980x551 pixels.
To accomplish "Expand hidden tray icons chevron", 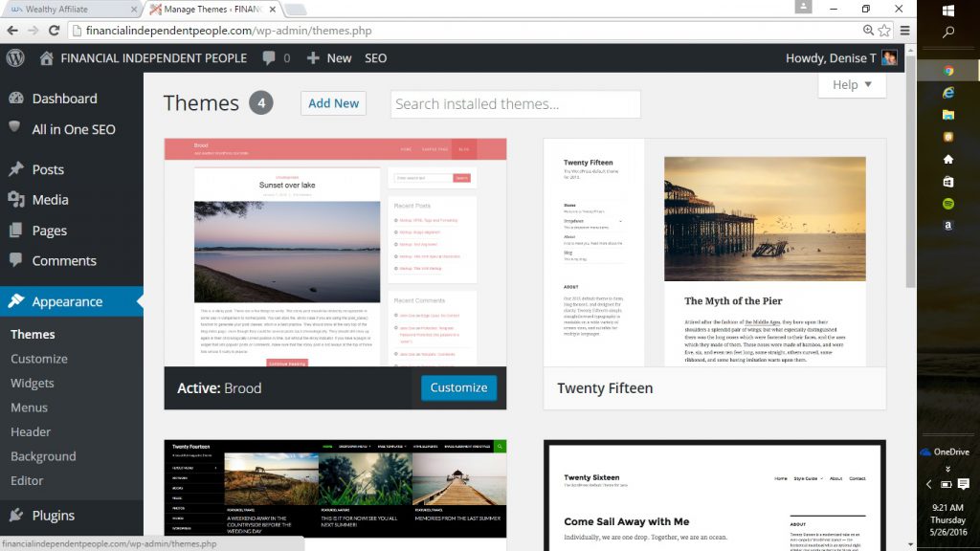I will (x=928, y=484).
